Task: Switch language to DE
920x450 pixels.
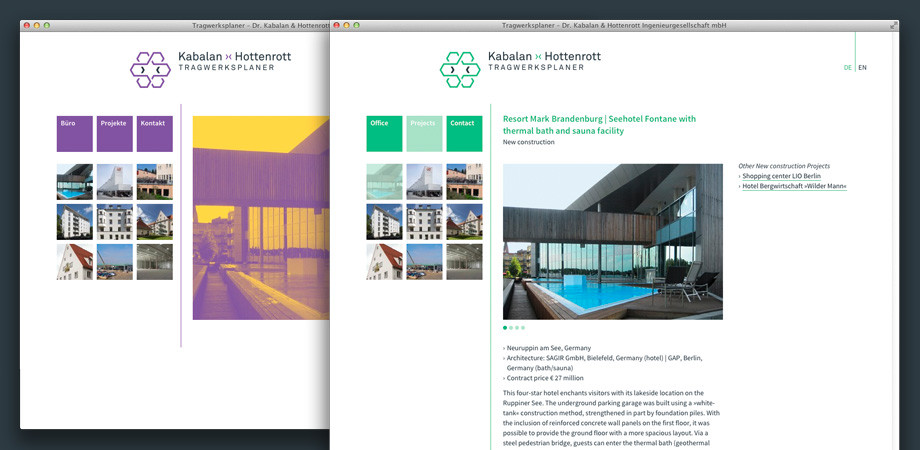Action: coord(847,68)
